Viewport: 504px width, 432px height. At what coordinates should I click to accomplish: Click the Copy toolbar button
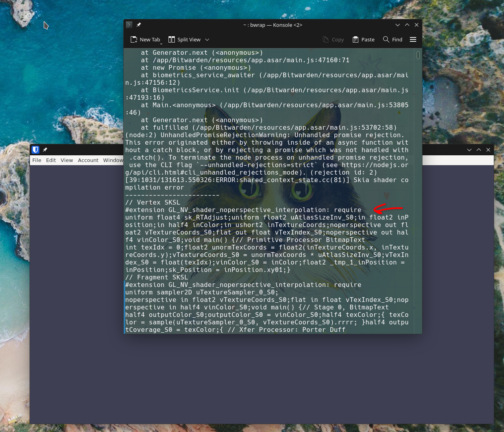click(333, 39)
